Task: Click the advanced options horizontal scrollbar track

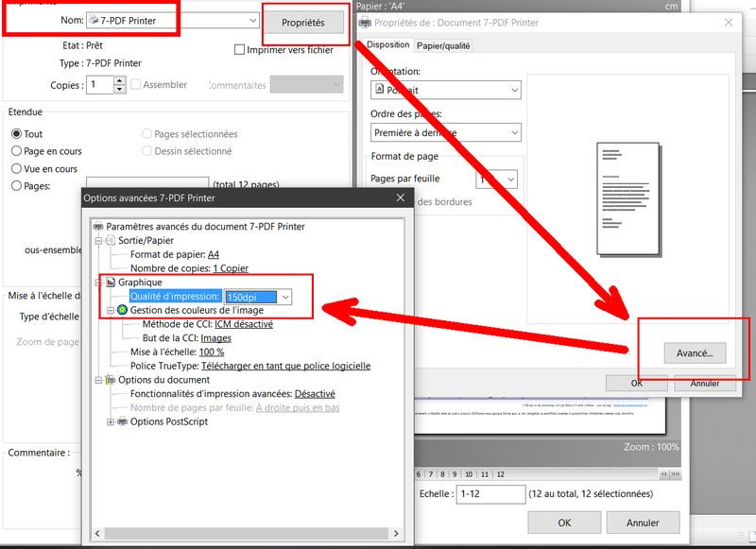Action: pyautogui.click(x=247, y=533)
